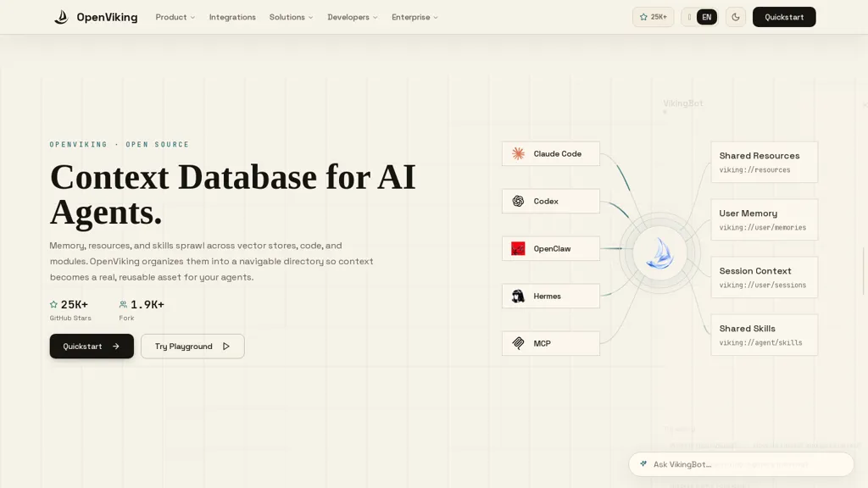The height and width of the screenshot is (488, 868).
Task: Click the Shared Skills title
Action: point(747,329)
